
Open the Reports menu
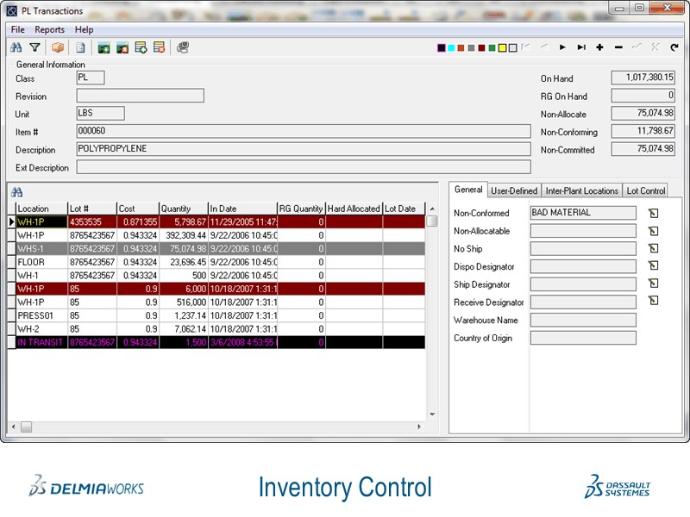pyautogui.click(x=49, y=30)
